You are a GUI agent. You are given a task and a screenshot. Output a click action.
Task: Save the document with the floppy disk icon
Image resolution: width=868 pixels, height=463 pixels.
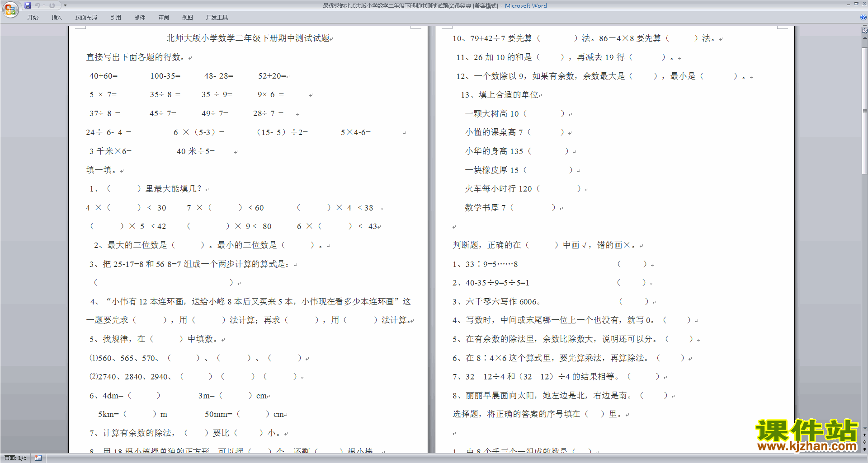pyautogui.click(x=28, y=5)
